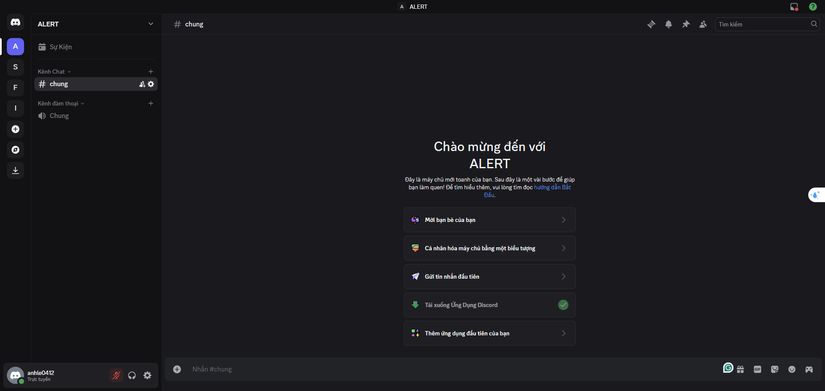Create voice channel in Kênh đàm thoại
The width and height of the screenshot is (825, 391).
click(150, 104)
